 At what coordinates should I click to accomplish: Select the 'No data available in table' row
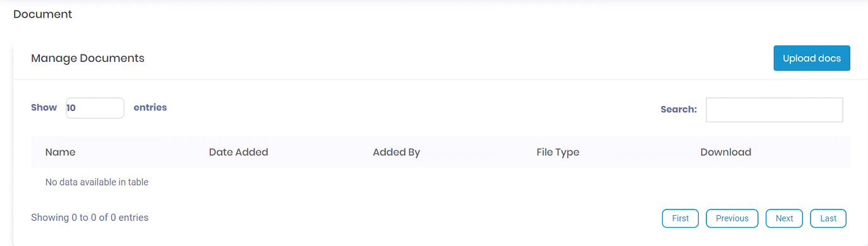pos(440,182)
